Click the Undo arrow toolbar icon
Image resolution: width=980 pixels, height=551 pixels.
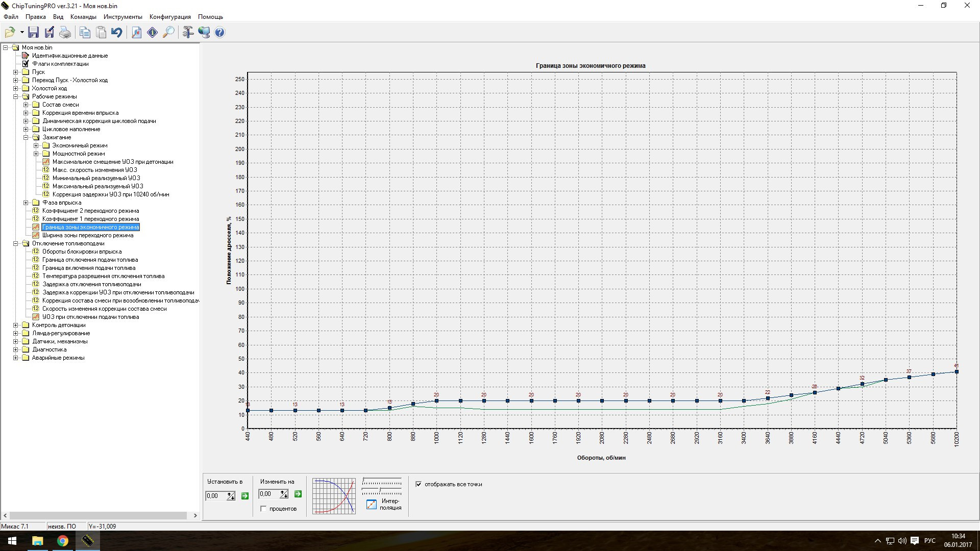117,33
